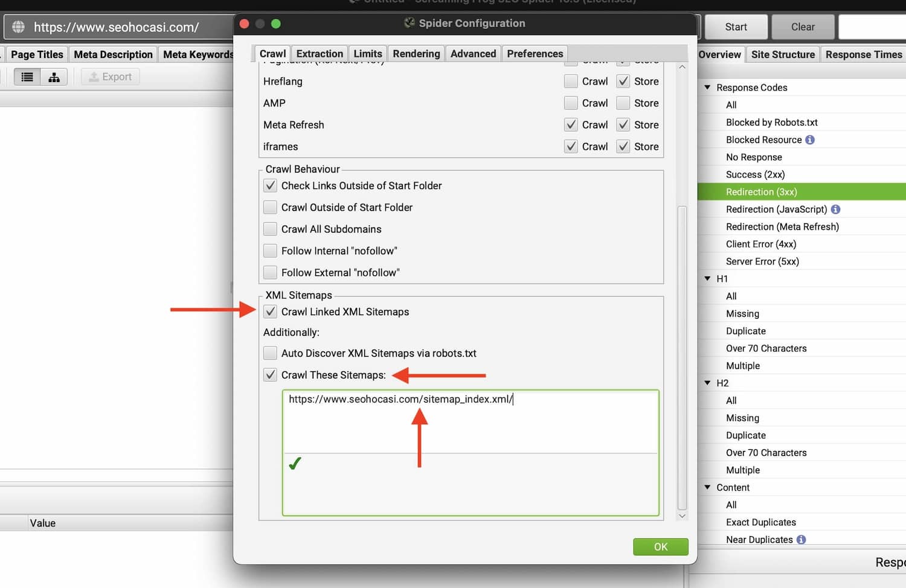Toggle Auto Discover XML Sitemaps via robots.txt
This screenshot has width=906, height=588.
[271, 353]
